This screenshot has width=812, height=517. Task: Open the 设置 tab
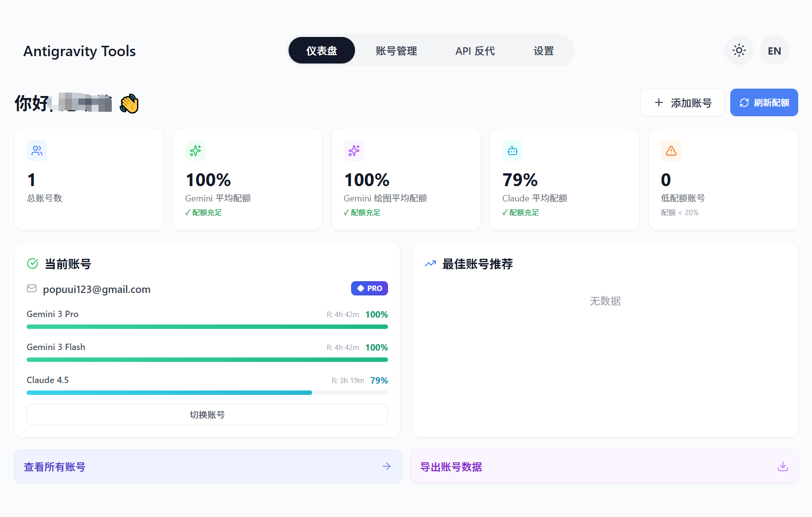[x=543, y=50]
